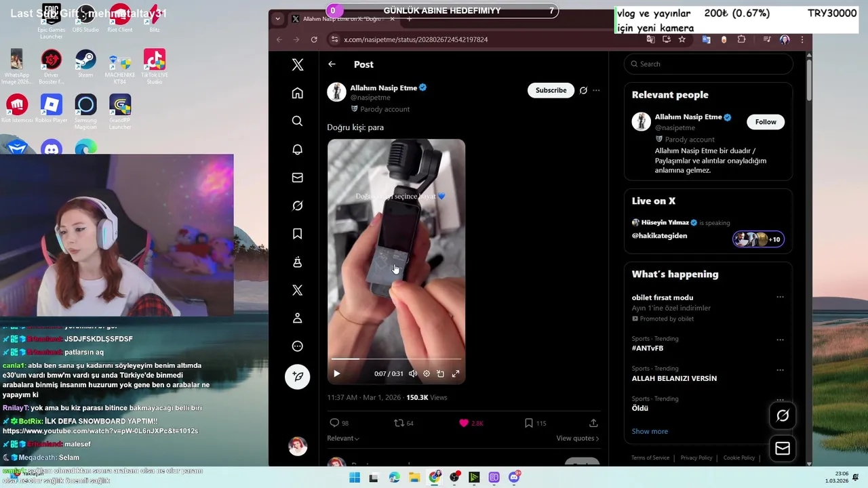Viewport: 868px width, 488px height.
Task: Open Cookie Policy footer link
Action: 739,458
